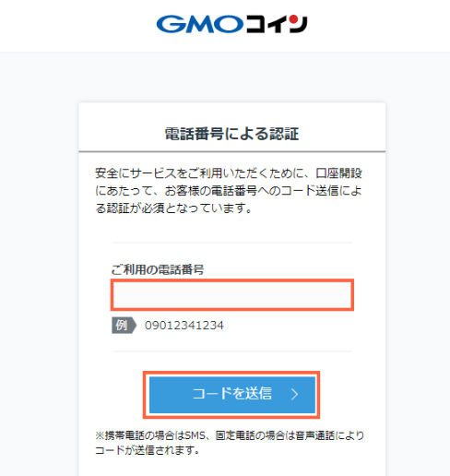The height and width of the screenshot is (476, 450).
Task: Click the GMOコイン logo at top
Action: pos(231,24)
